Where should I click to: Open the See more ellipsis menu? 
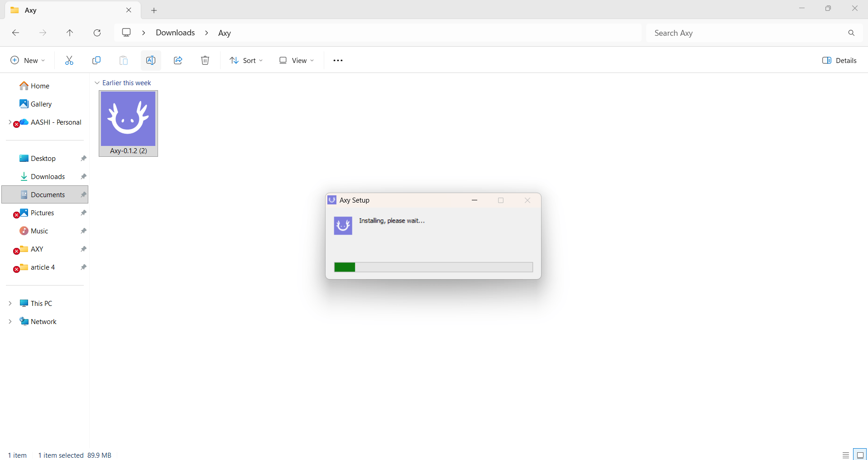(x=338, y=60)
